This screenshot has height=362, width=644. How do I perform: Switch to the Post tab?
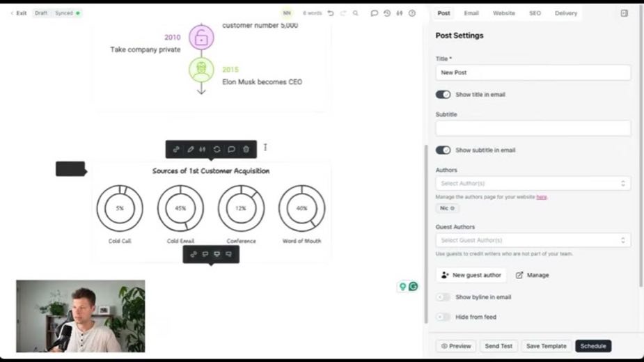pos(443,13)
